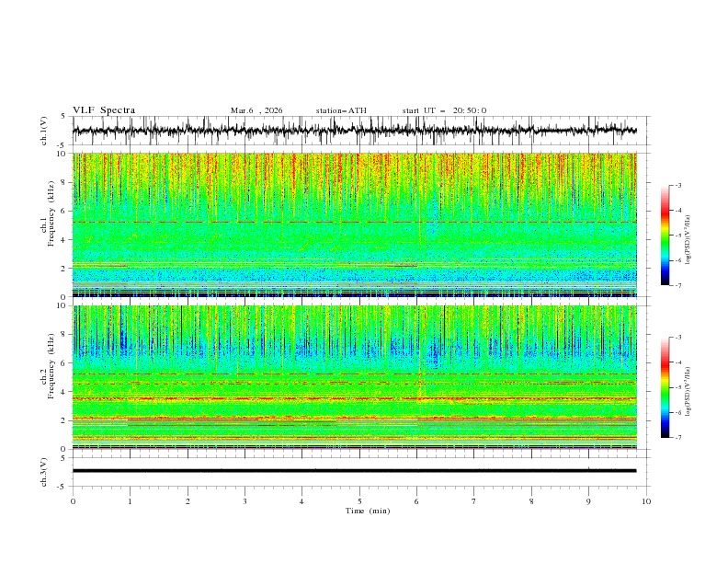
Task: Click the ch.3 flat voltage trace
Action: (354, 471)
